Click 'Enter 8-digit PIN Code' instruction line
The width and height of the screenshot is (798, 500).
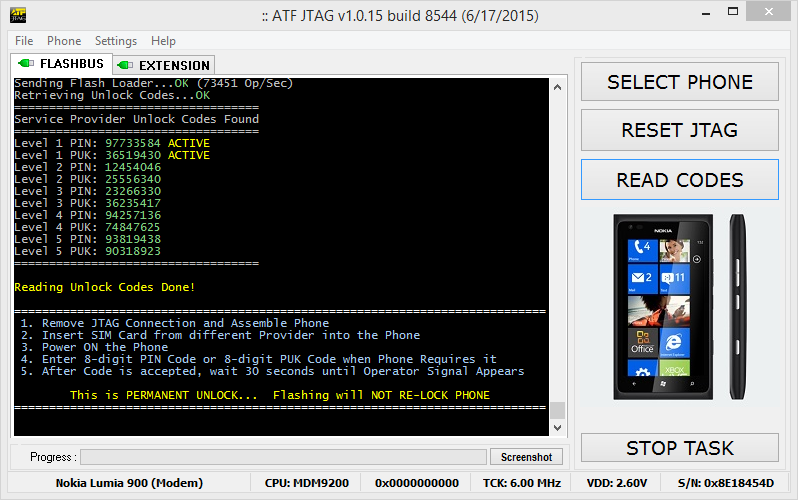point(259,359)
